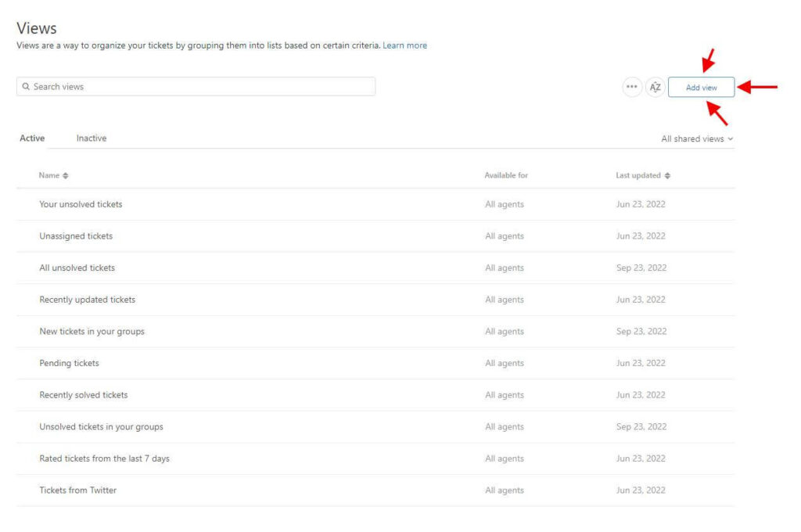Click Sep 23, 2022 in Unsolved tickets in your groups row
Viewport: 801px width, 532px height.
pyautogui.click(x=641, y=426)
